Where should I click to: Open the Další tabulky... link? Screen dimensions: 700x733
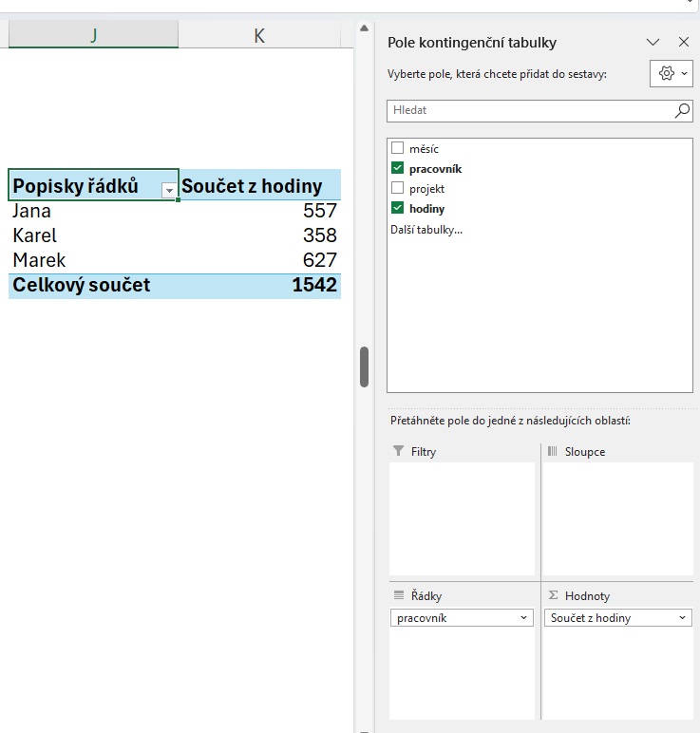pyautogui.click(x=426, y=230)
